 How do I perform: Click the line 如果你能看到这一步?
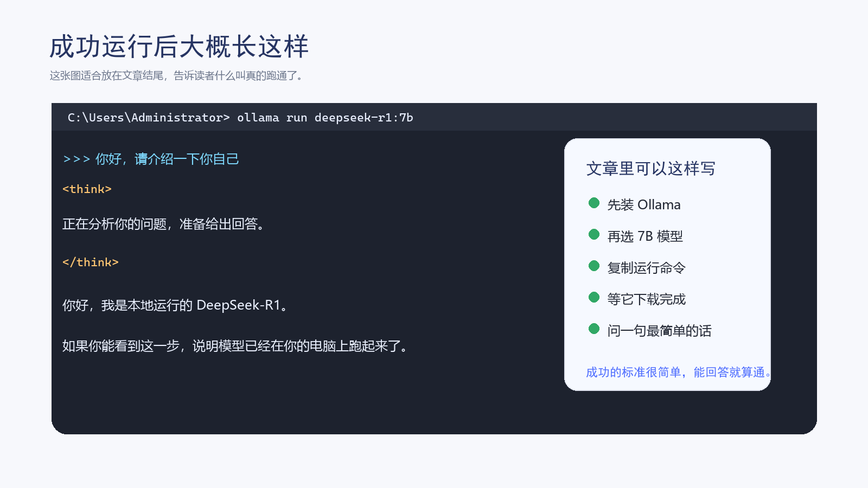[121, 346]
